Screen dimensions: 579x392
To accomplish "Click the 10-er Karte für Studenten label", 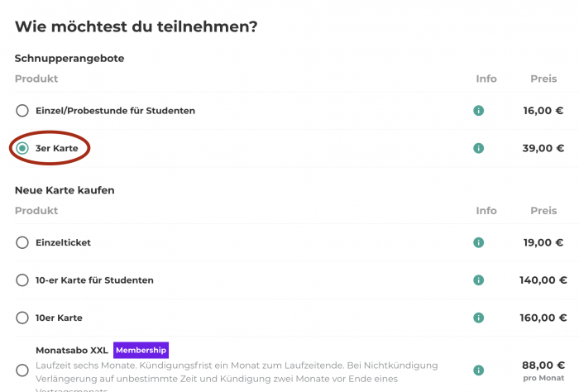I will coord(94,280).
